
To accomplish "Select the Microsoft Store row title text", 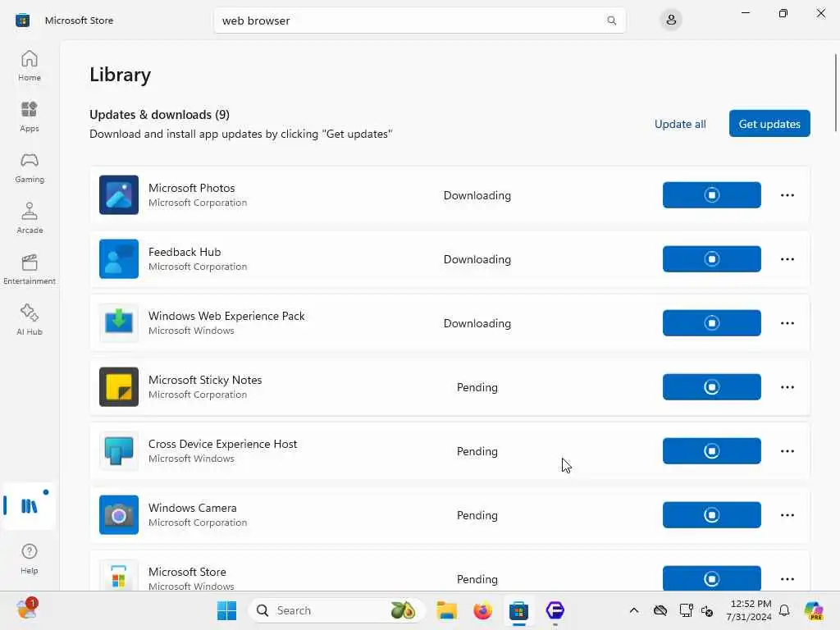I will coord(187,572).
